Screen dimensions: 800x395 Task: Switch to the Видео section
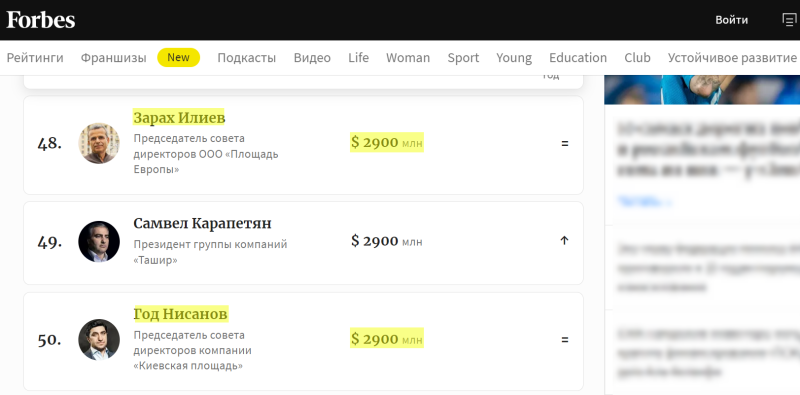click(x=312, y=58)
